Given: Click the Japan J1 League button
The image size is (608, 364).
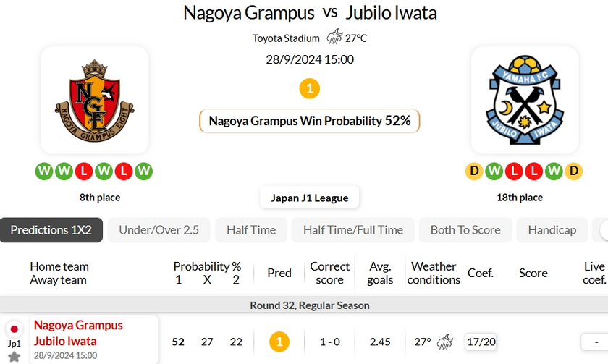Looking at the screenshot, I should click(x=310, y=198).
